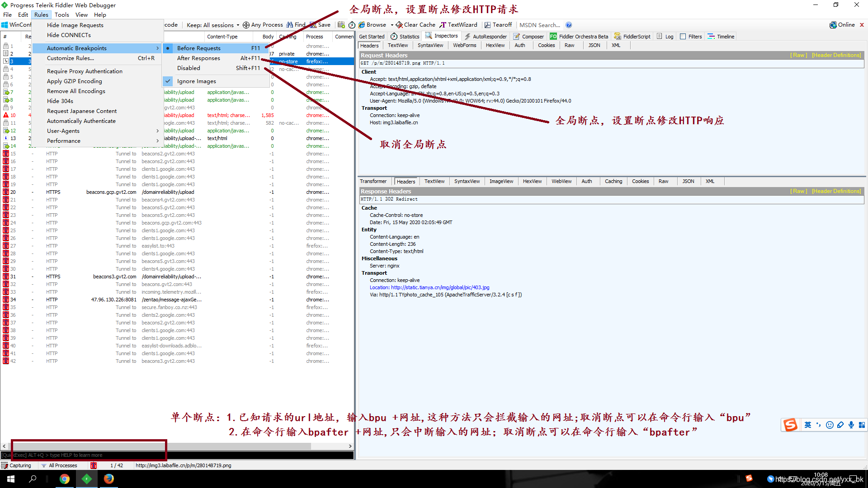Click the taskbar search magnifier
868x488 pixels.
coord(33,479)
